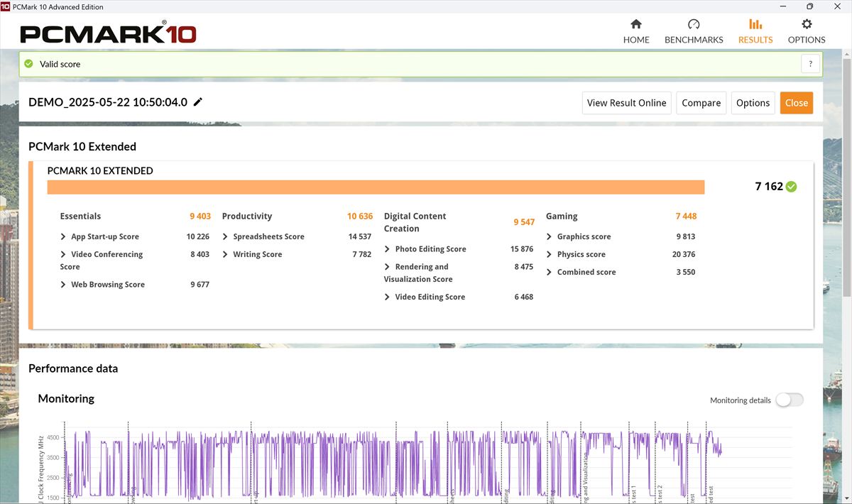Maximize the PCMark 10 window
Image resolution: width=852 pixels, height=504 pixels.
(809, 6)
